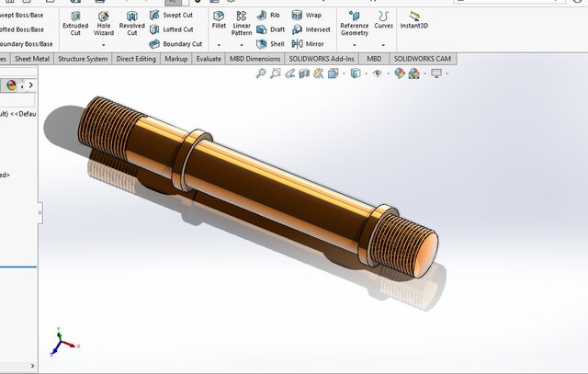The height and width of the screenshot is (374, 588).
Task: Select the Draft feature
Action: coord(270,29)
